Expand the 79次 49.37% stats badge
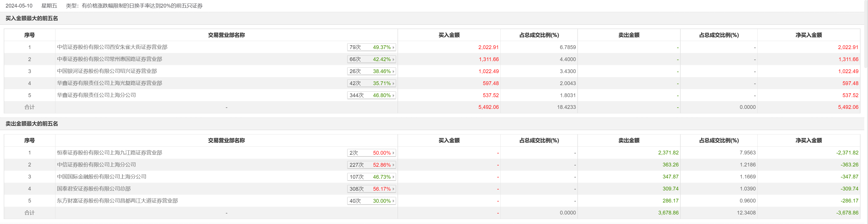 [x=371, y=47]
